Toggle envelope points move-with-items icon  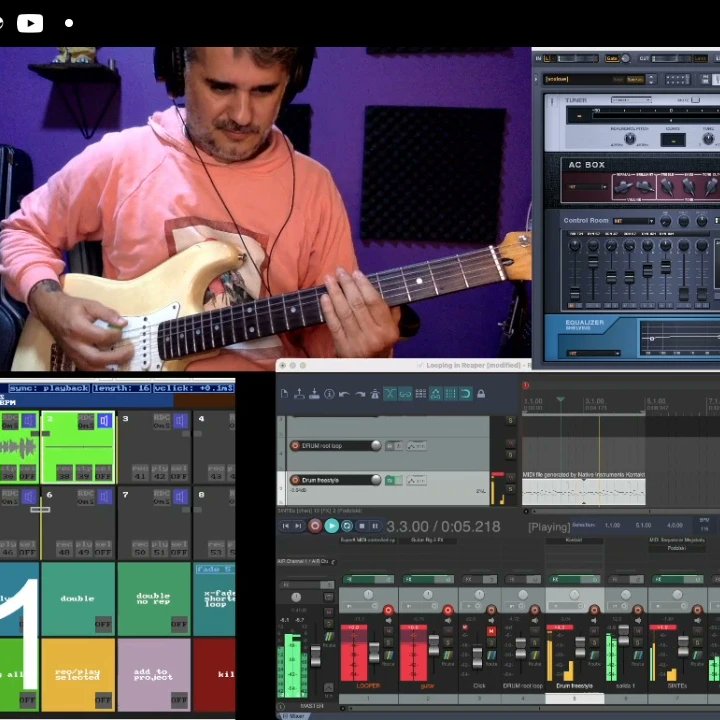(435, 394)
